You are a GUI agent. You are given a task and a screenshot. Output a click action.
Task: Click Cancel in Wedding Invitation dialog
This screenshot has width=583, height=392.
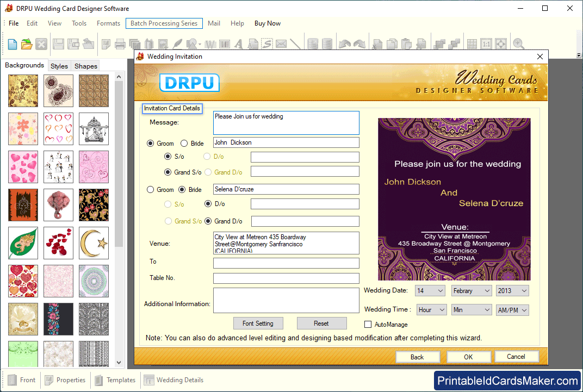tap(516, 357)
